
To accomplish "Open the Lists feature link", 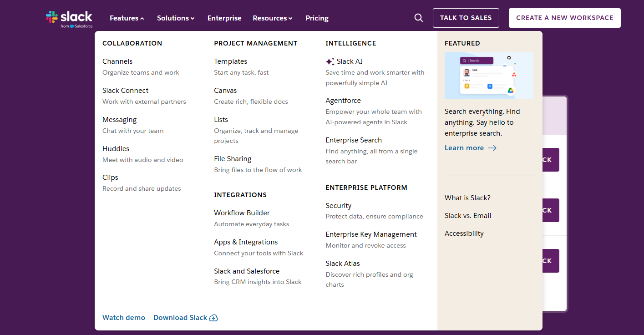I will [221, 120].
